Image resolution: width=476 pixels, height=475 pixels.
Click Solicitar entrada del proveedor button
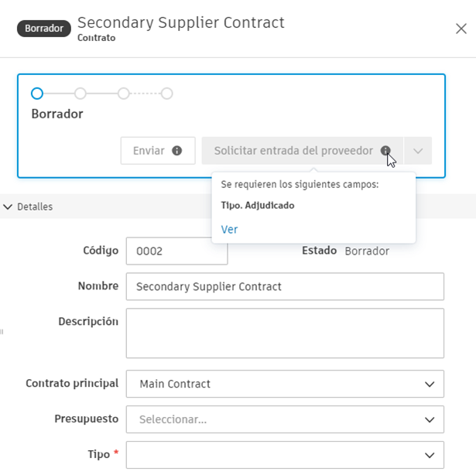(293, 151)
